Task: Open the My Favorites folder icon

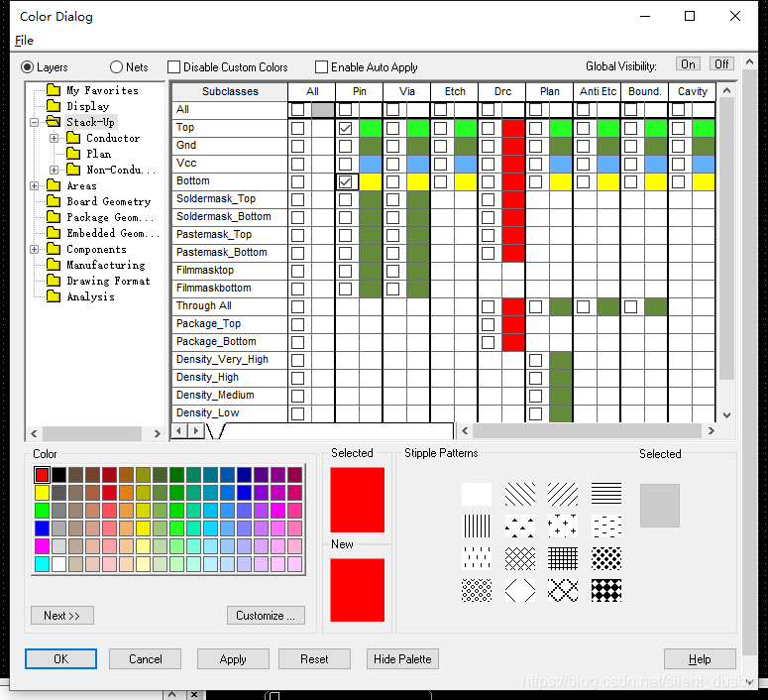Action: coord(53,89)
